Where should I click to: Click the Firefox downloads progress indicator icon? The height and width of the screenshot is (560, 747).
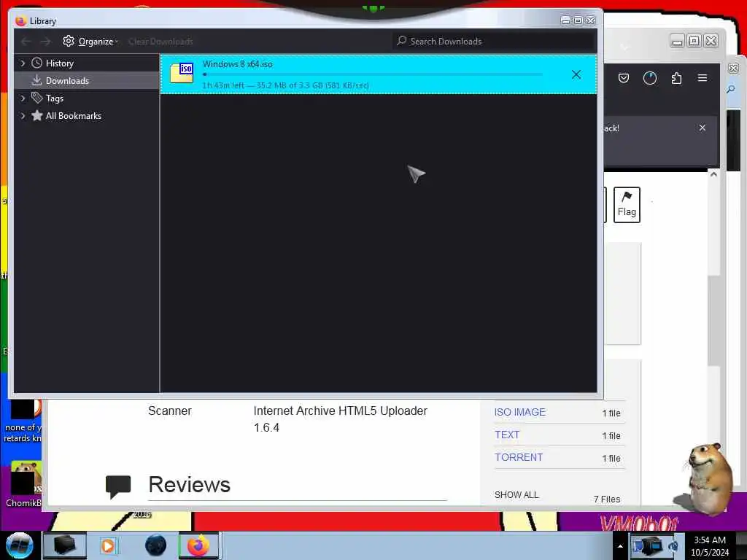650,78
